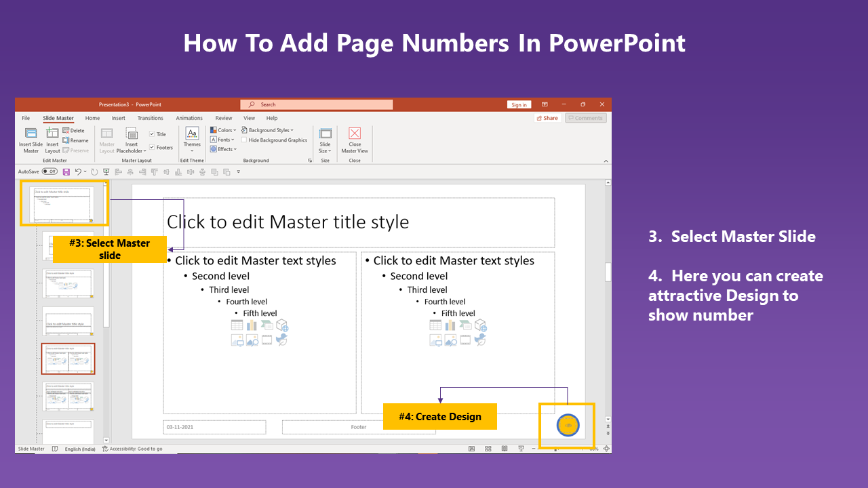
Task: Undo the last action
Action: (x=78, y=172)
